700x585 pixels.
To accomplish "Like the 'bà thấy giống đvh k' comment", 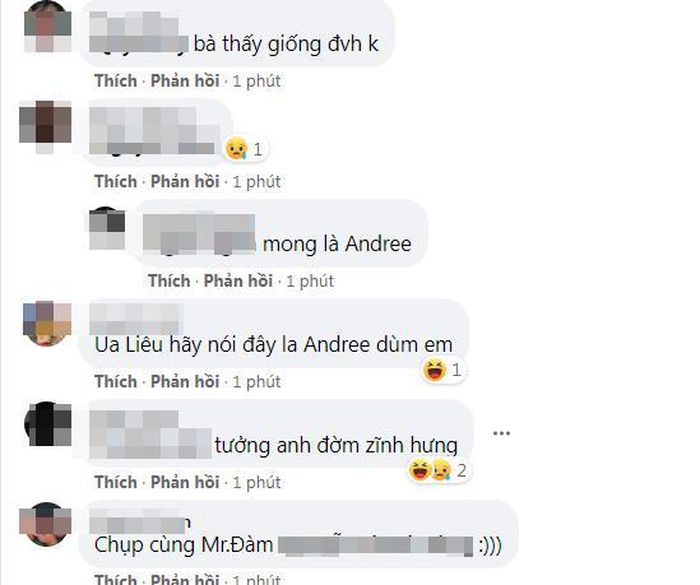I will click(116, 81).
